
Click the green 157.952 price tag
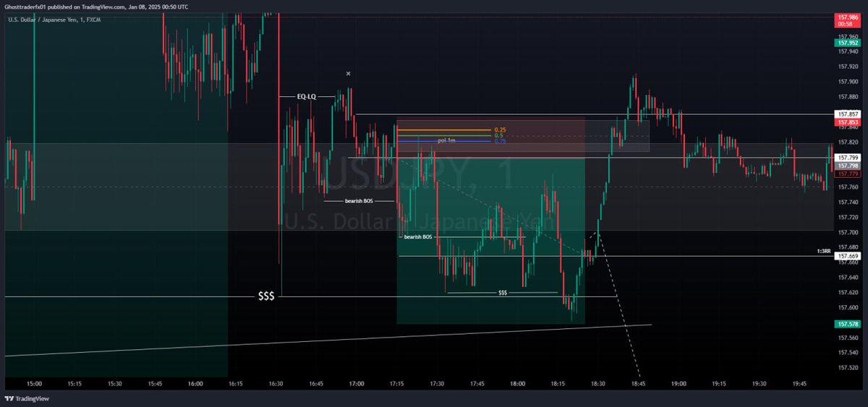click(x=847, y=43)
